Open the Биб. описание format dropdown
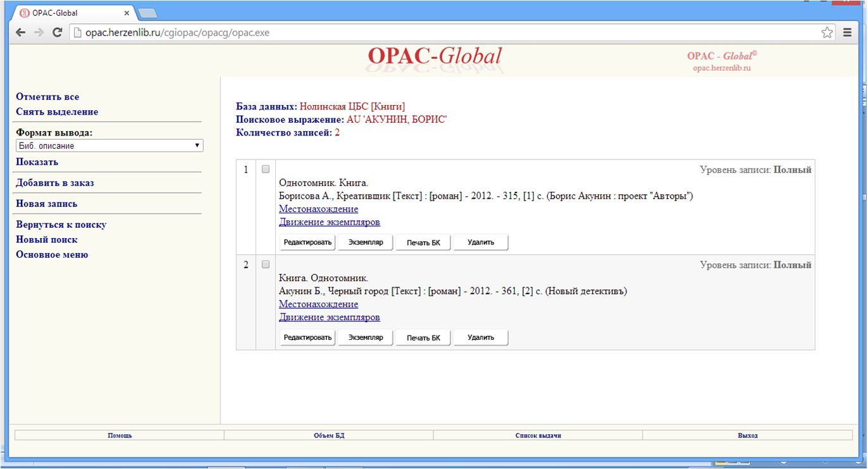868x469 pixels. 109,146
